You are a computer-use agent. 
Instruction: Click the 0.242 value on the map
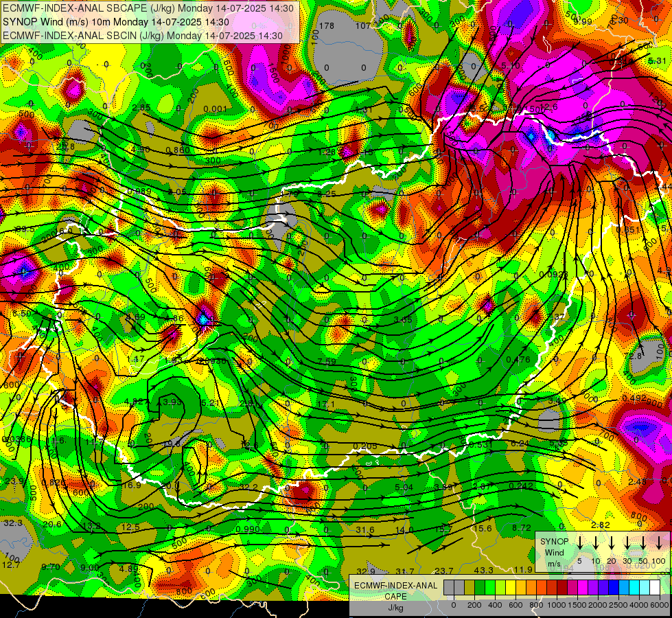(x=521, y=486)
